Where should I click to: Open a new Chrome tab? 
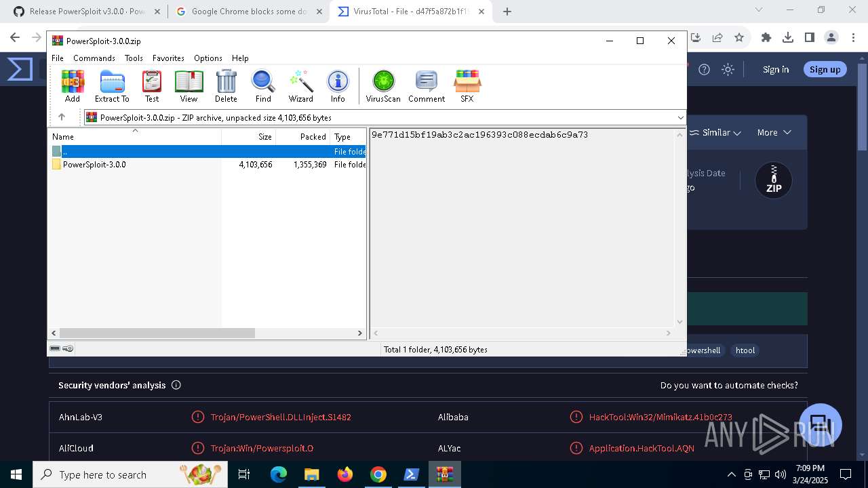(507, 12)
